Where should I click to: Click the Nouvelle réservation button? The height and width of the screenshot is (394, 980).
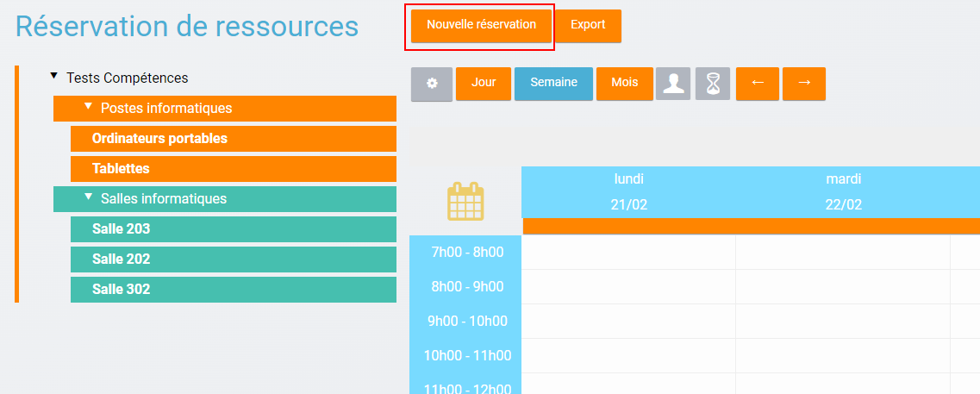click(481, 25)
